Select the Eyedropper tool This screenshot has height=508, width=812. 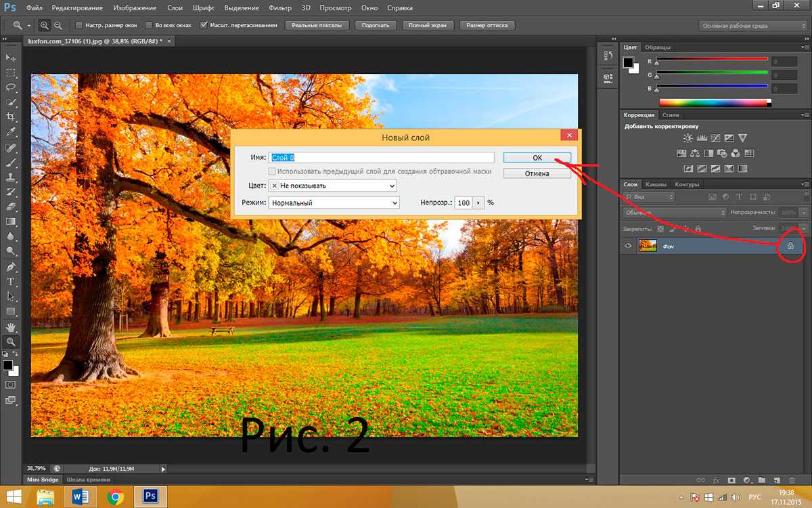point(11,132)
